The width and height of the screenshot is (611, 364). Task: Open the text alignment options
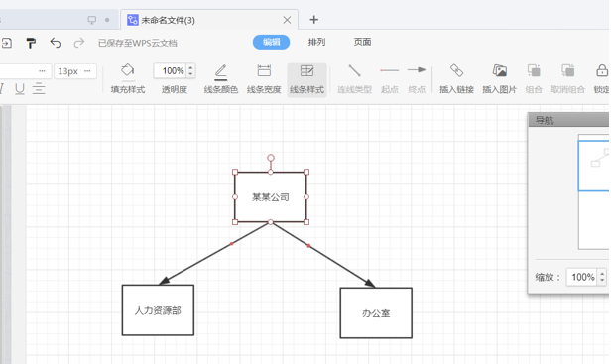pyautogui.click(x=39, y=89)
